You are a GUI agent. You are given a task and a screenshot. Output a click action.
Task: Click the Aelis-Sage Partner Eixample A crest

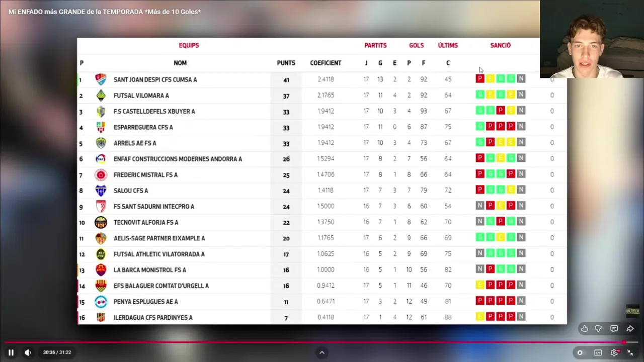tap(101, 238)
